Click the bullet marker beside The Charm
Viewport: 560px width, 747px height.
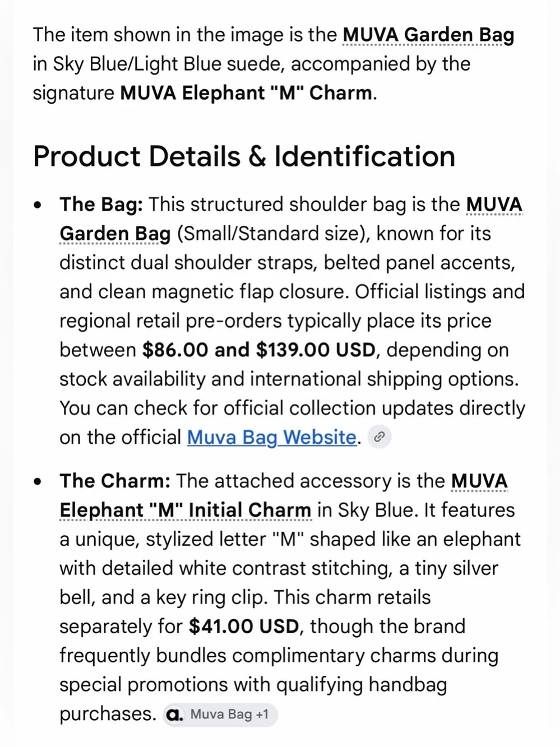38,481
